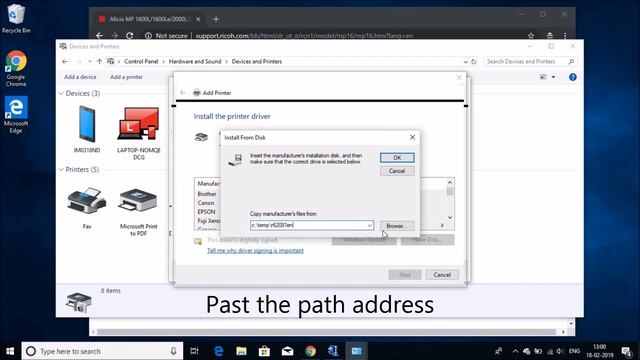This screenshot has width=640, height=360.
Task: Open the copy manufacturer's files path dropdown
Action: pos(369,225)
